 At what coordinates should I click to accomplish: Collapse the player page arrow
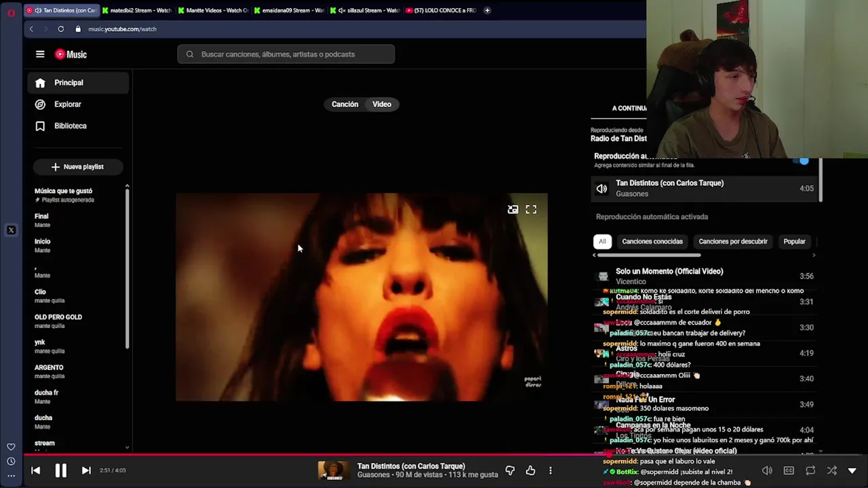[852, 470]
